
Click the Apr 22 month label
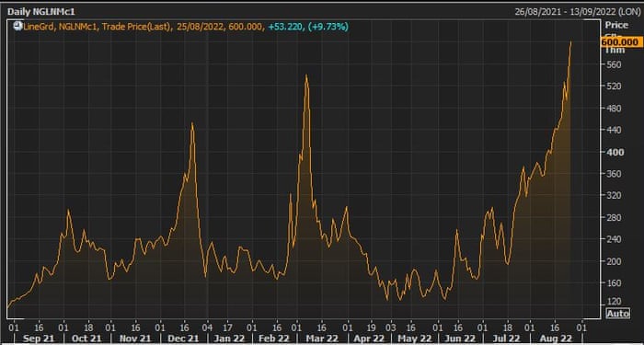click(x=369, y=339)
